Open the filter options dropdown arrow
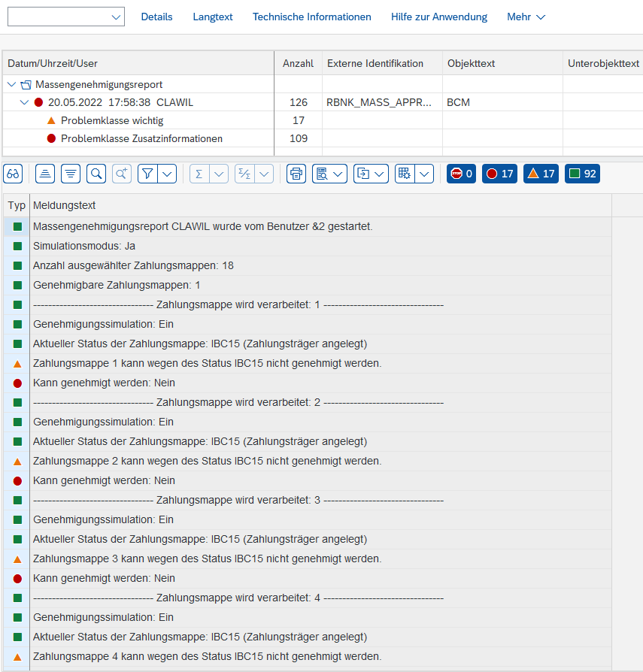Screen dimensions: 643x672 [x=167, y=174]
